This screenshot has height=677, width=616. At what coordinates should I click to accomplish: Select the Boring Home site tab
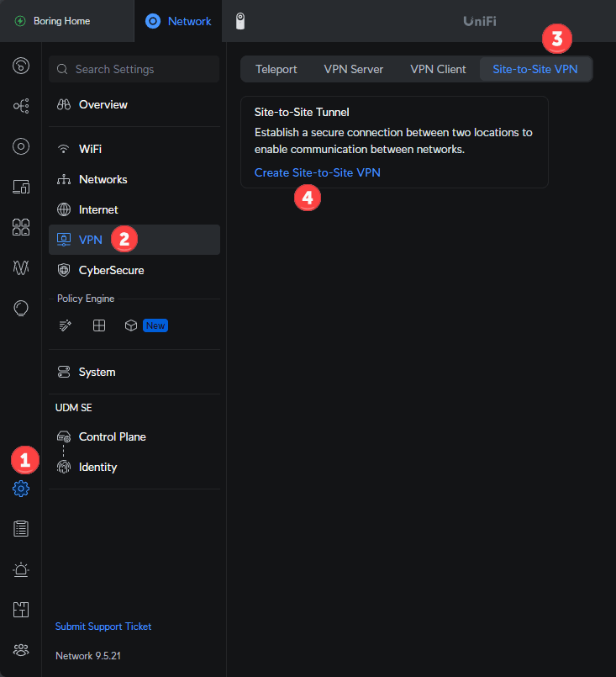click(x=67, y=21)
